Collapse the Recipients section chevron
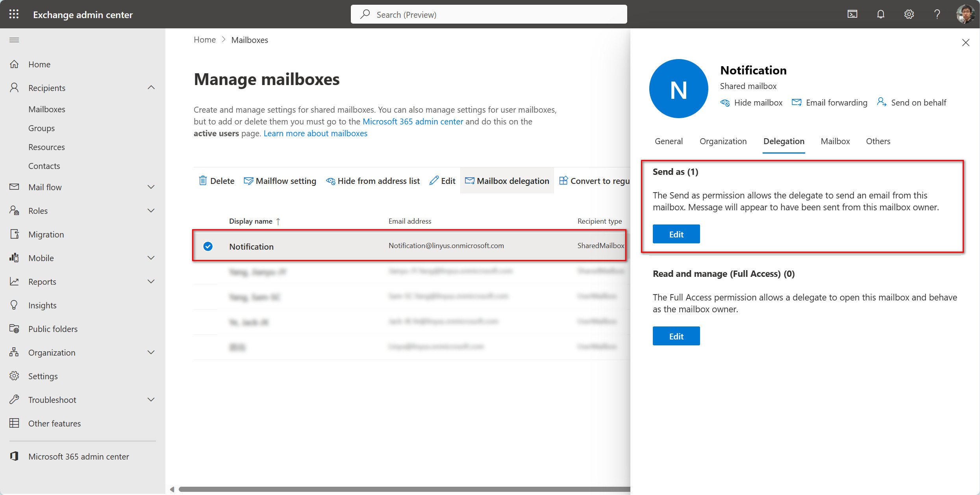980x495 pixels. click(x=151, y=87)
